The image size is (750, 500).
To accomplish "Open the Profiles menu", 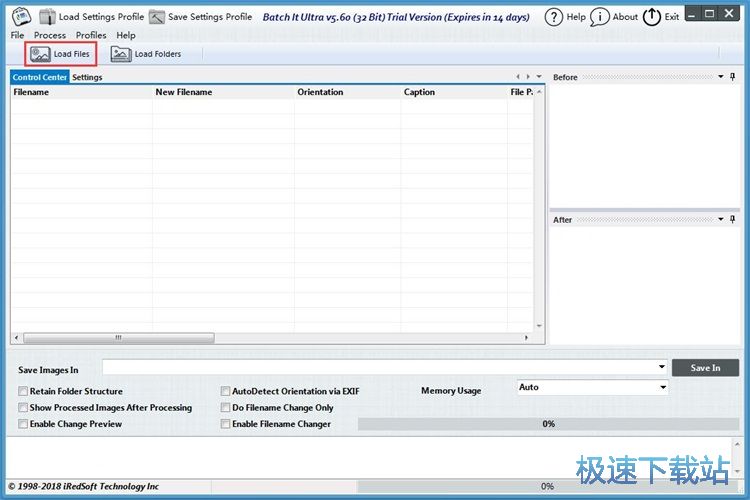I will pos(91,35).
